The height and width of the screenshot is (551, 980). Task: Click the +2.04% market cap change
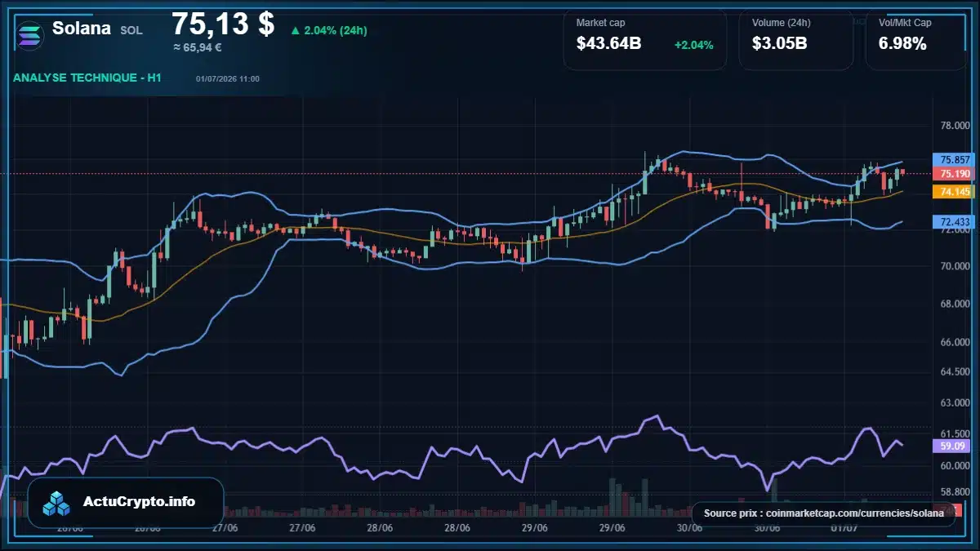694,45
